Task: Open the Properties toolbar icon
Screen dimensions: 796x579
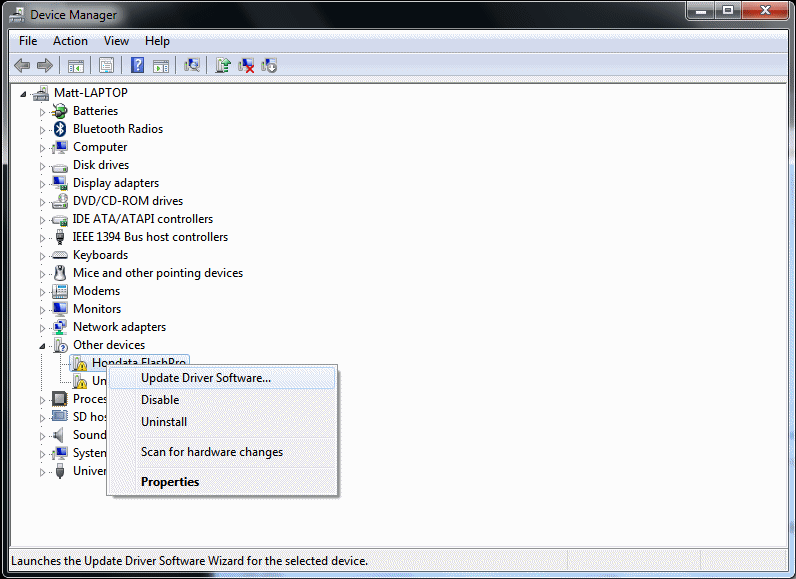Action: point(107,65)
